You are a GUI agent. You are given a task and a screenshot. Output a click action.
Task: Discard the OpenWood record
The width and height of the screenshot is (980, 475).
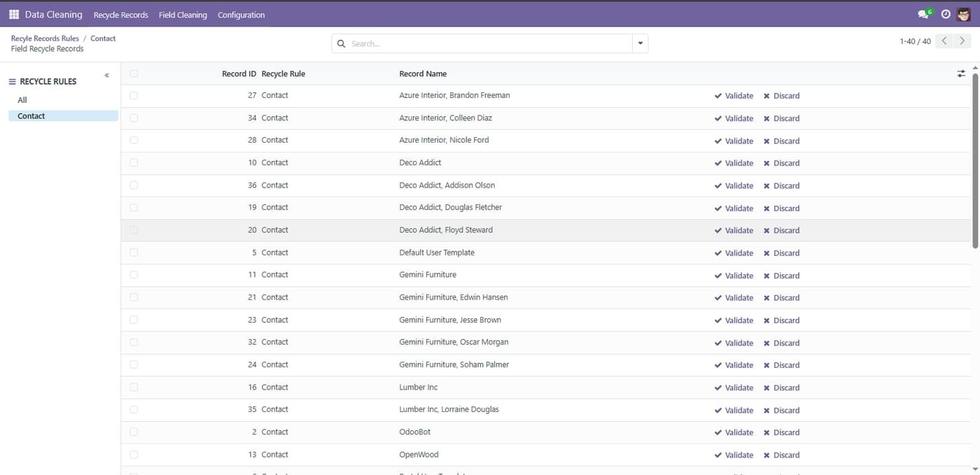(781, 455)
